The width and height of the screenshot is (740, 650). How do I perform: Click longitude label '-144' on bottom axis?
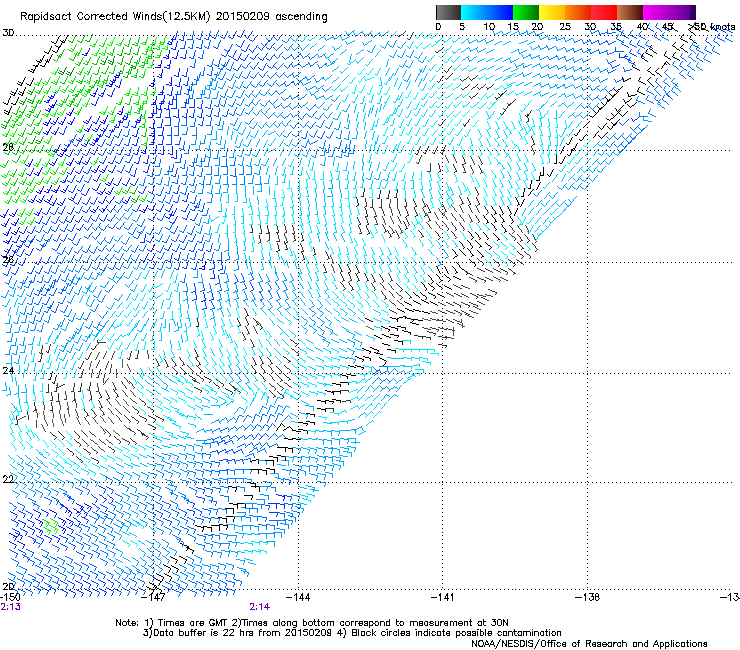298,597
